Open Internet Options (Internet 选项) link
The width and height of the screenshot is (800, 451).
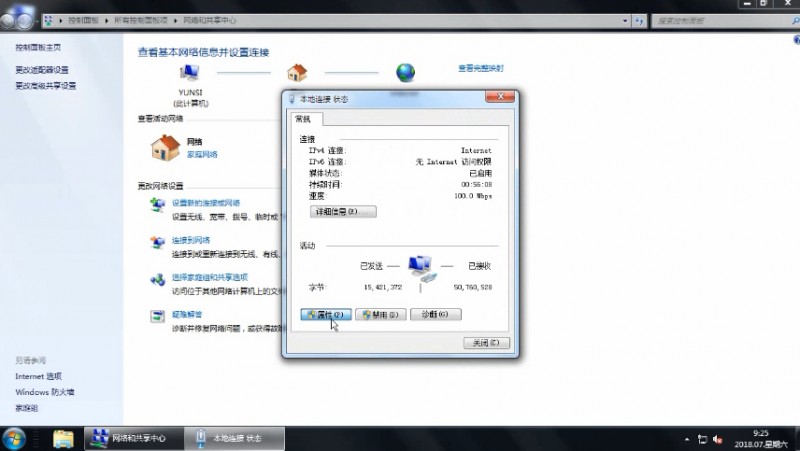[x=38, y=377]
